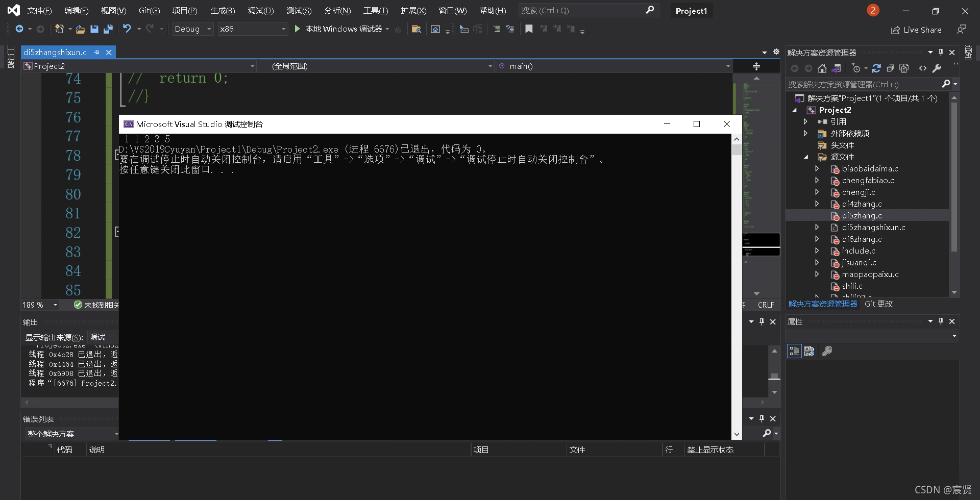Click the Navigate Backward arrow in toolbar
Image resolution: width=980 pixels, height=500 pixels.
coord(19,29)
